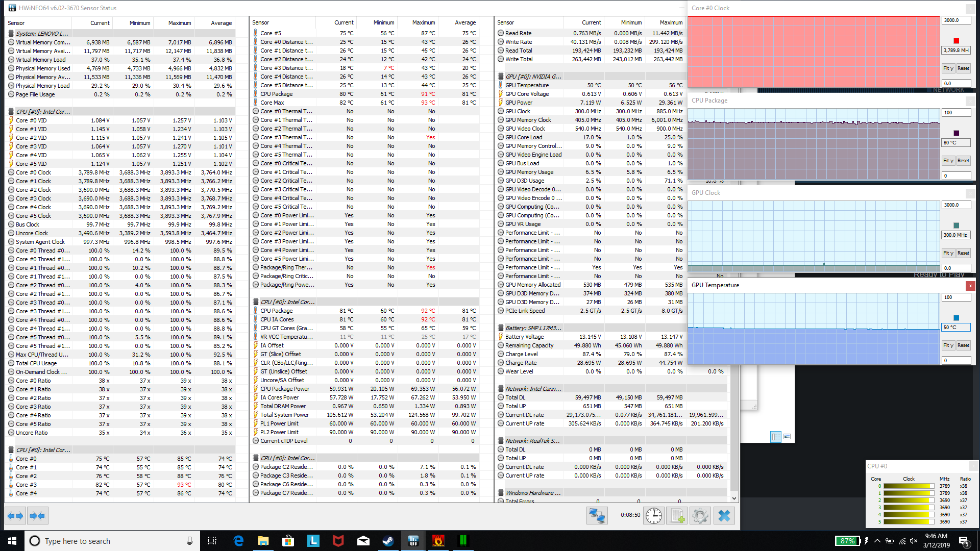The height and width of the screenshot is (551, 980).
Task: Select the Battery: SMP L17M3 section header
Action: pyautogui.click(x=533, y=328)
